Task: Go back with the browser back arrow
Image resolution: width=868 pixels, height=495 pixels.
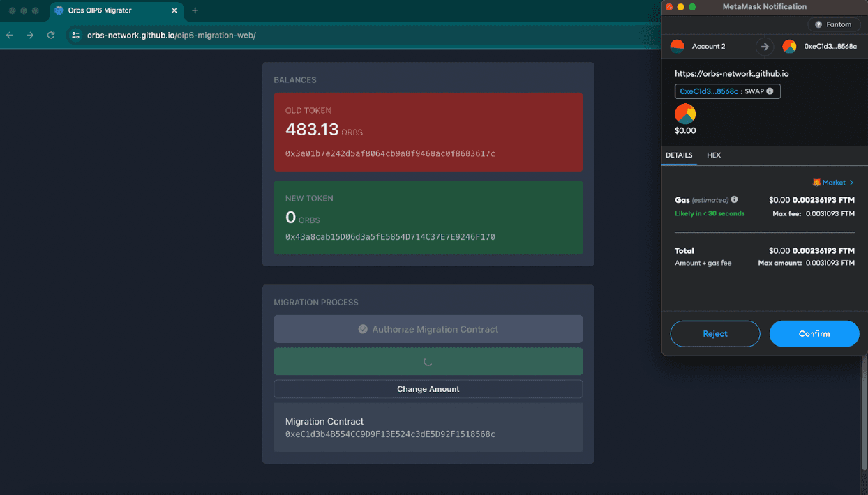Action: pos(10,35)
